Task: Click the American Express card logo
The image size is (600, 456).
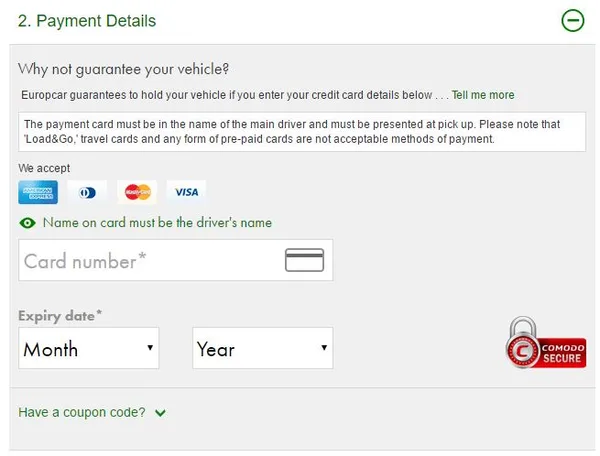Action: (x=38, y=192)
